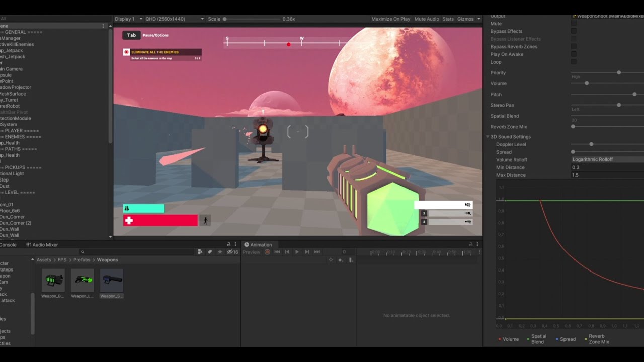Toggle Mute Audio in Game view
This screenshot has height=362, width=644.
(427, 19)
